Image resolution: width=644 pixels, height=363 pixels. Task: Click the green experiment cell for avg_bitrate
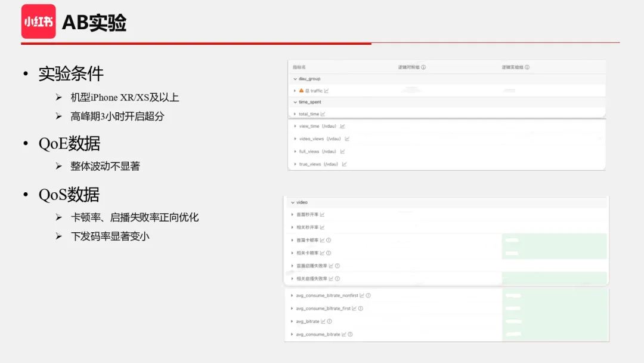click(555, 321)
